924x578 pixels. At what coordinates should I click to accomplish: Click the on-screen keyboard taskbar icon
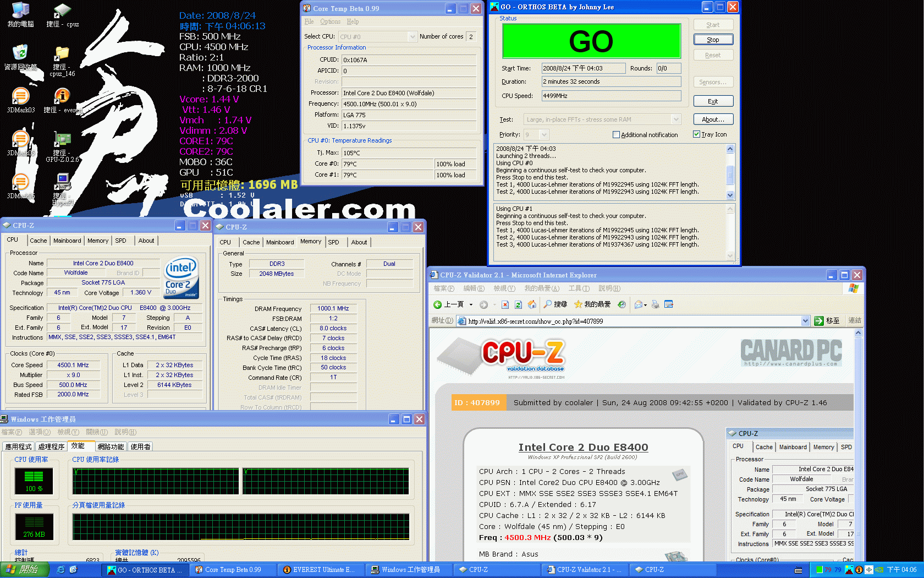point(799,570)
